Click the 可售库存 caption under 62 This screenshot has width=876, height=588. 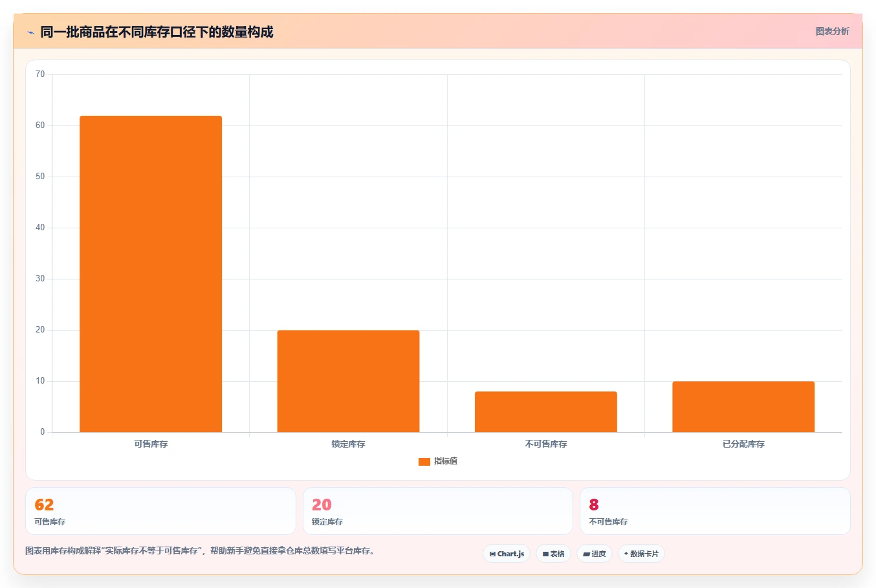(x=50, y=522)
